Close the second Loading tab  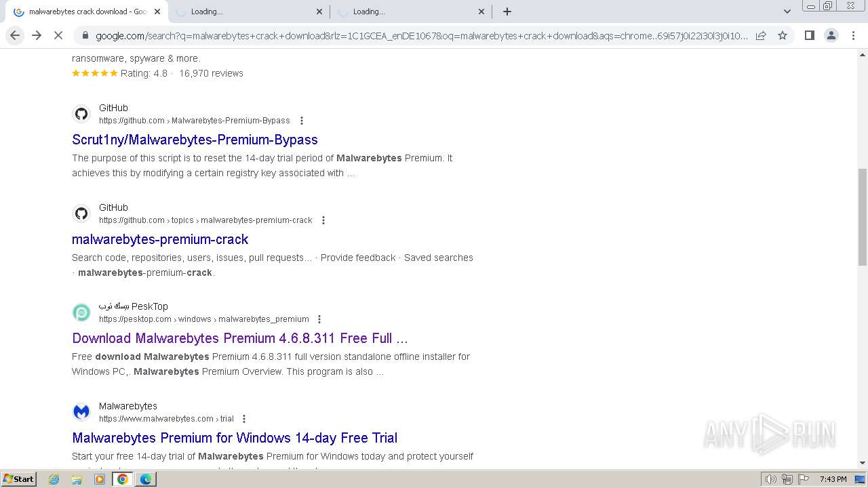coord(319,12)
